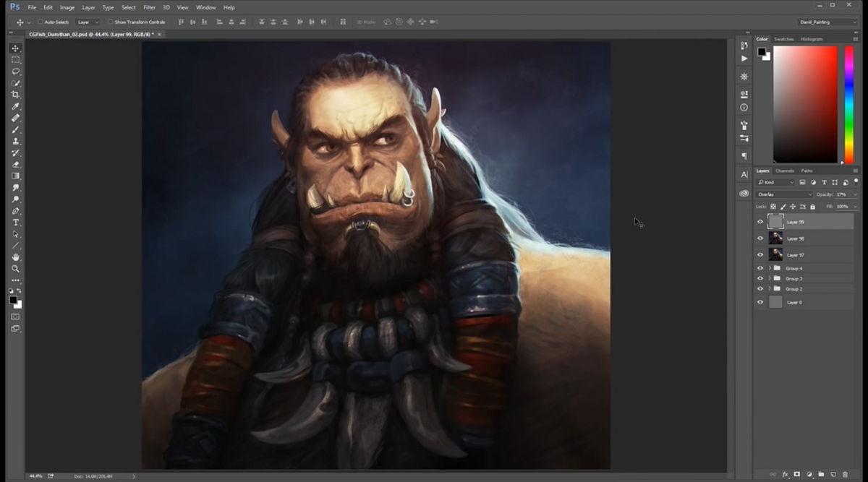This screenshot has width=868, height=482.
Task: Open the Auto-Select Layer dropdown
Action: pos(88,22)
